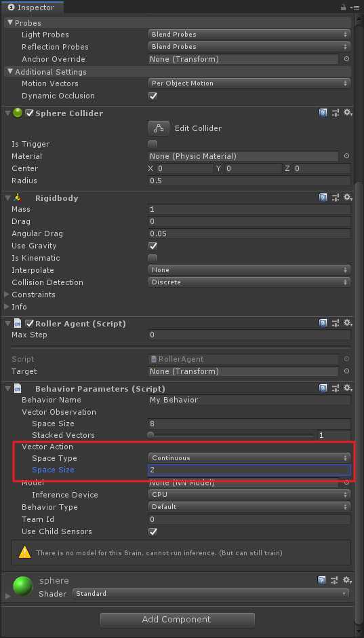
Task: Open Behavior Parameters help reference icon
Action: pyautogui.click(x=323, y=389)
